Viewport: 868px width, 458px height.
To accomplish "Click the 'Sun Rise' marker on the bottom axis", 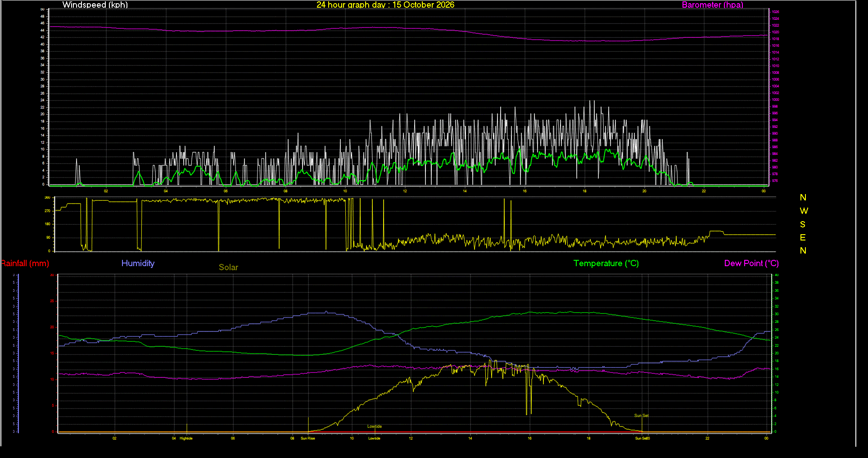I will 308,438.
